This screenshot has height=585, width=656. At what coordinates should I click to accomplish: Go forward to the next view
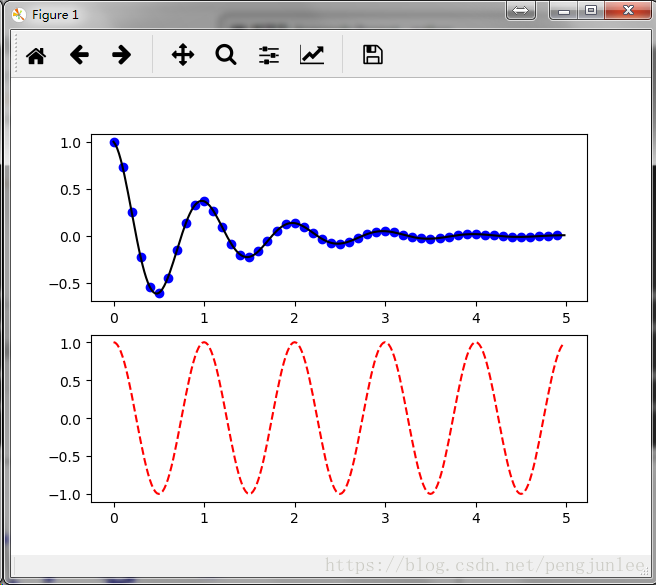122,55
